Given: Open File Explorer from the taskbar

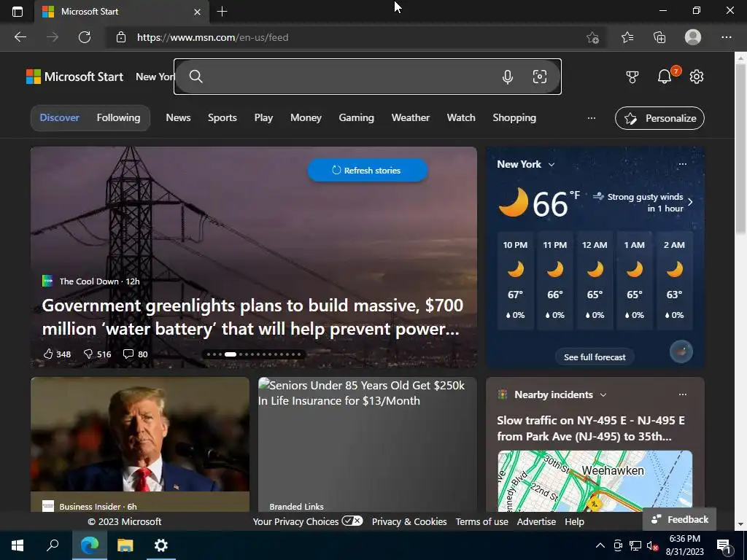Looking at the screenshot, I should (125, 545).
